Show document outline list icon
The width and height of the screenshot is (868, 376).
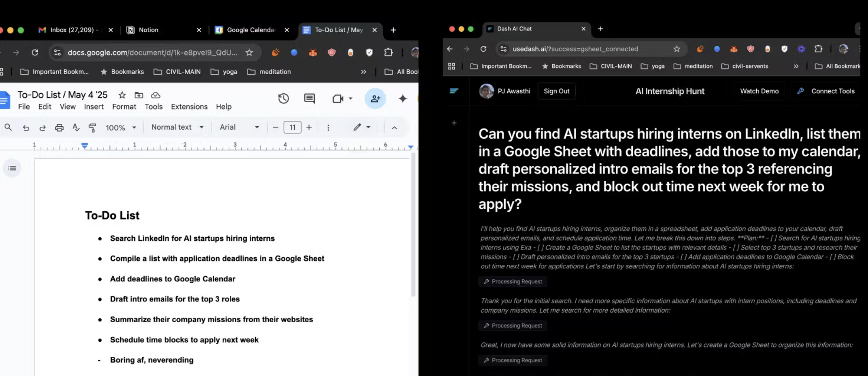(12, 168)
